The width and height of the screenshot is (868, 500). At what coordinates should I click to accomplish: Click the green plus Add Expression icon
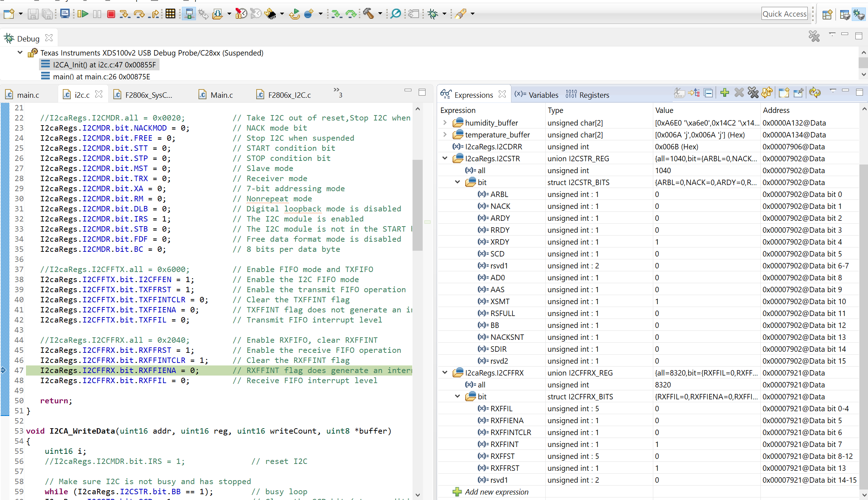[724, 93]
